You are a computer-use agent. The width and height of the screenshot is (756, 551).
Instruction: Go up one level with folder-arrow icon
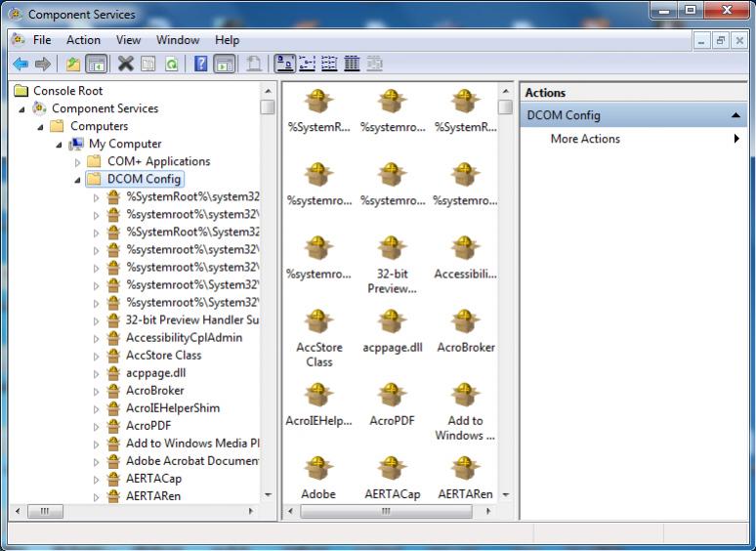click(73, 64)
